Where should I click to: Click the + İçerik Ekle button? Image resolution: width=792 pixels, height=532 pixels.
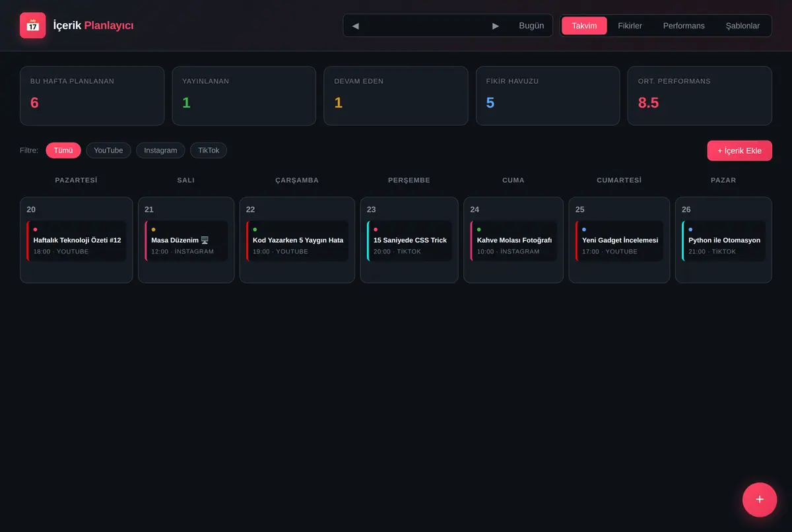click(739, 150)
